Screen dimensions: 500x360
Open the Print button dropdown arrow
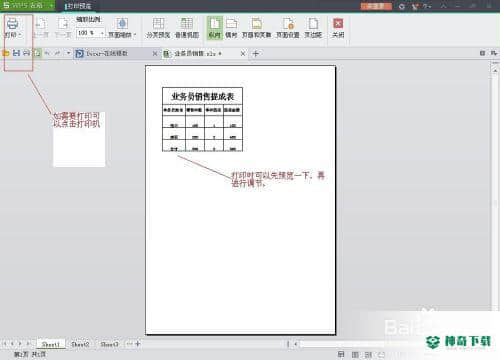tap(20, 35)
